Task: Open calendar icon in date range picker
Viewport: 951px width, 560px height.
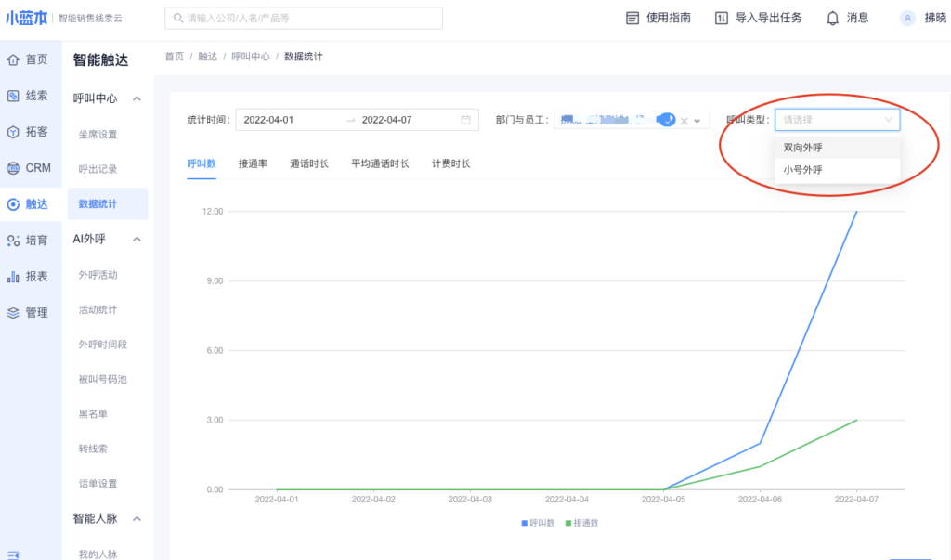Action: pos(465,120)
